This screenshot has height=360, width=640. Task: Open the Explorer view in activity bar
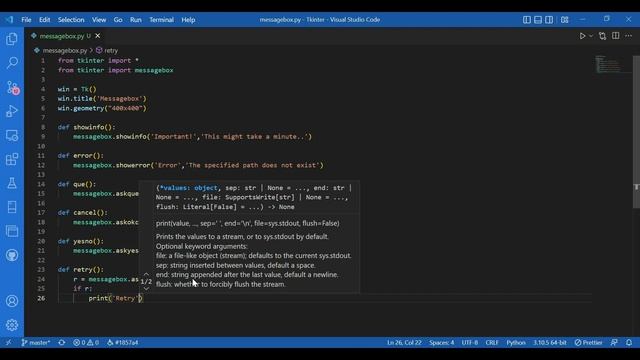click(12, 39)
